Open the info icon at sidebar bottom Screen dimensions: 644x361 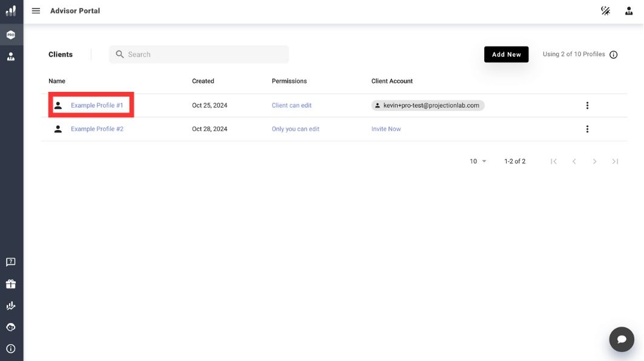10,348
